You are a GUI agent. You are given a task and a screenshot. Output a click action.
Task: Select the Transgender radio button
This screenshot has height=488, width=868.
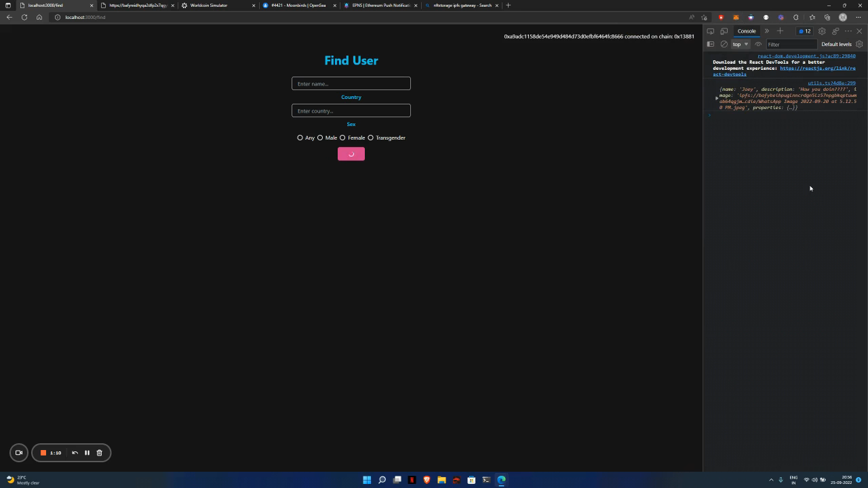coord(370,138)
